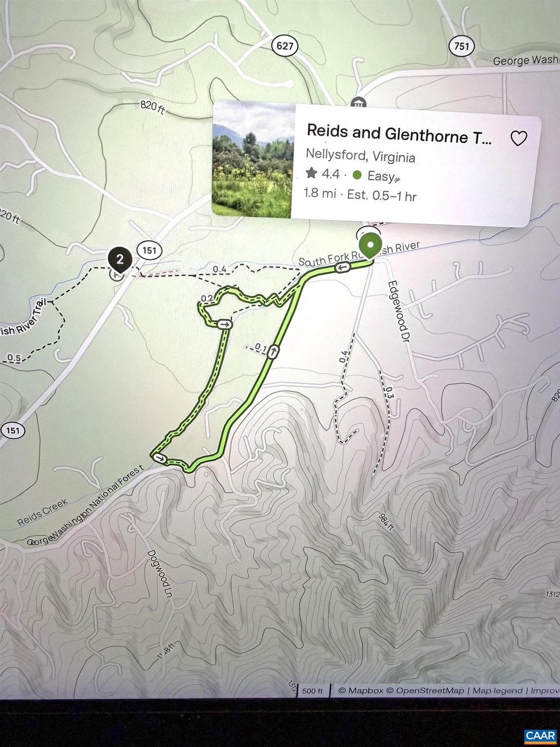Click the 4.4 star rating on the card
This screenshot has height=747, width=560.
tap(322, 174)
